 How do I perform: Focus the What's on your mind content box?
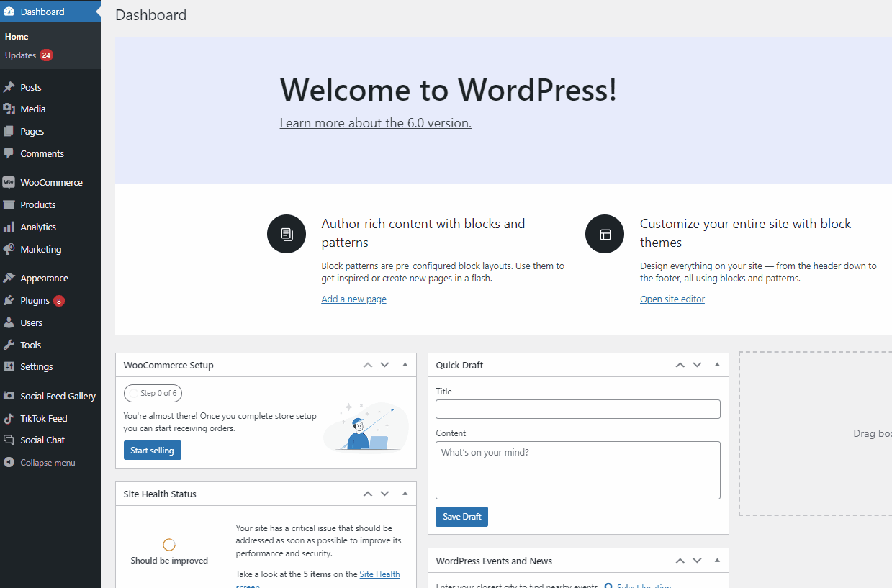click(578, 470)
